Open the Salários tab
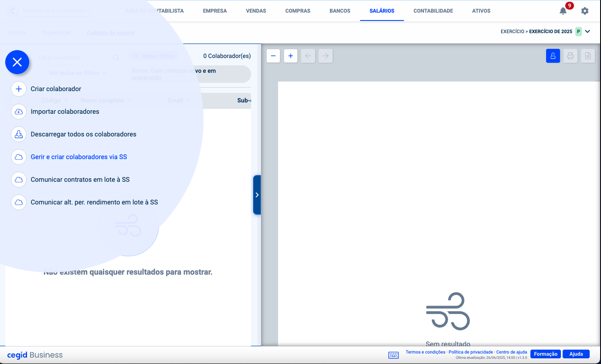601x364 pixels. 382,11
